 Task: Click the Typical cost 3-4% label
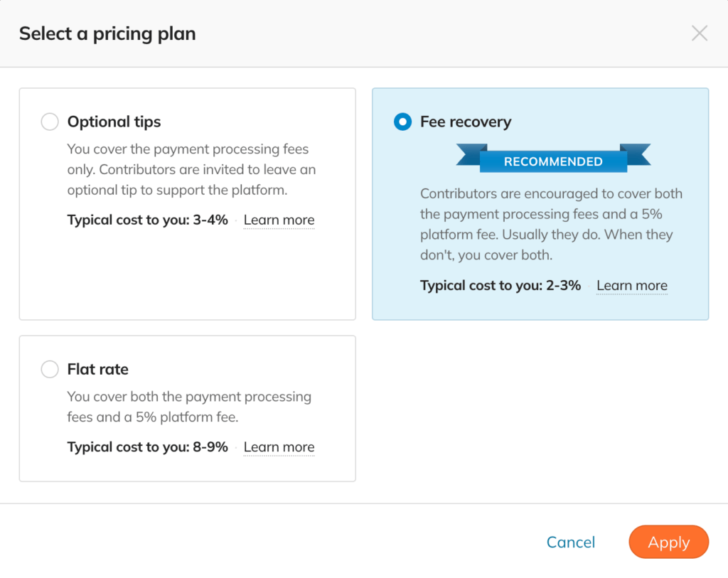pyautogui.click(x=148, y=220)
